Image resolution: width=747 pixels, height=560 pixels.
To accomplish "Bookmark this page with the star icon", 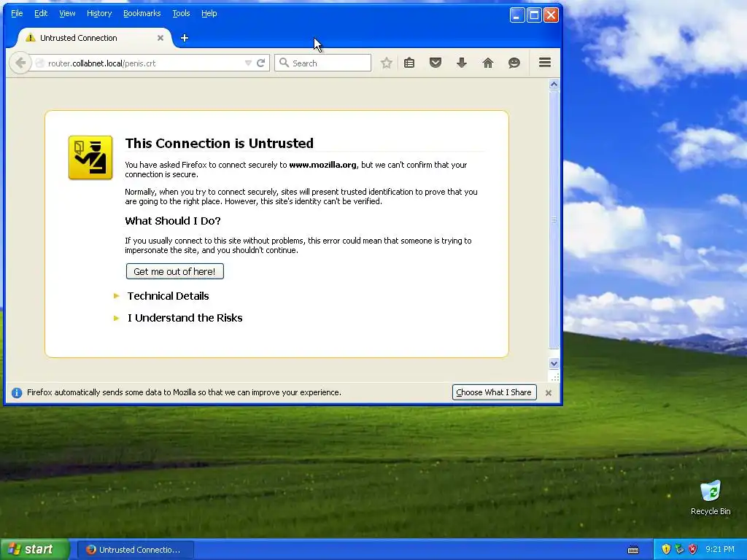I will tap(387, 63).
